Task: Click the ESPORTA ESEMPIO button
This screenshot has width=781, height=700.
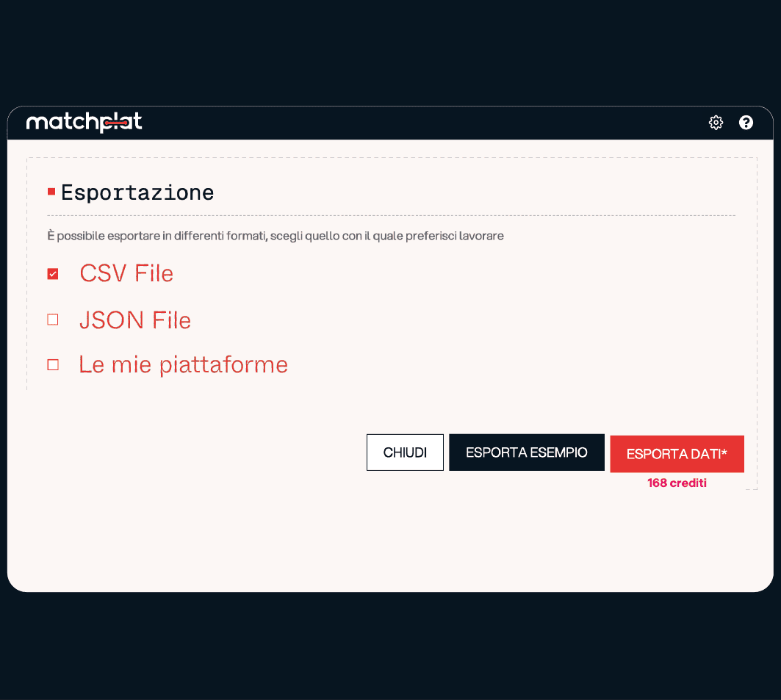Action: 526,452
